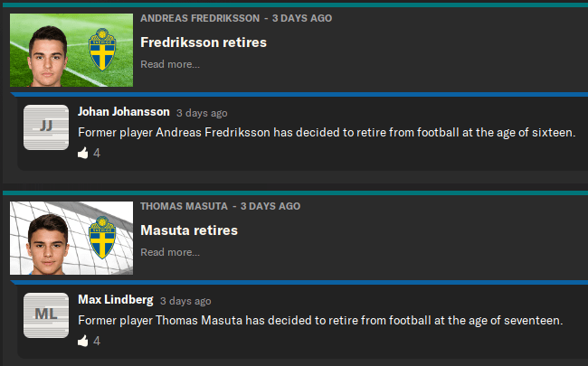The image size is (588, 366).
Task: Click the THOMAS MASUTA header name
Action: tap(185, 206)
